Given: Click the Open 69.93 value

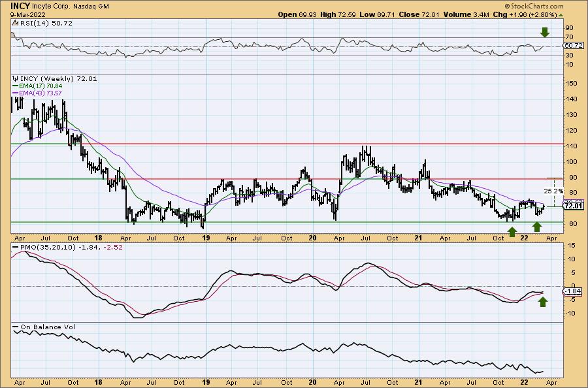Looking at the screenshot, I should (x=297, y=14).
